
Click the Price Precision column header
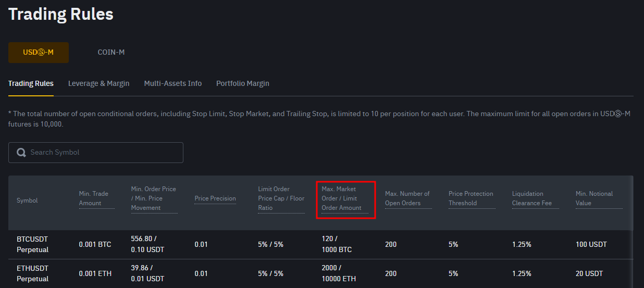click(215, 198)
